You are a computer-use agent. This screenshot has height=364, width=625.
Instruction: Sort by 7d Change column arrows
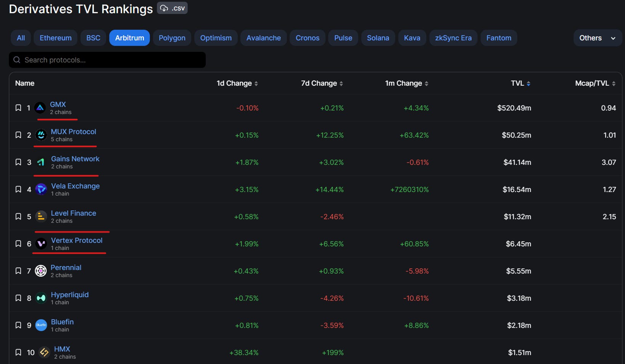341,83
